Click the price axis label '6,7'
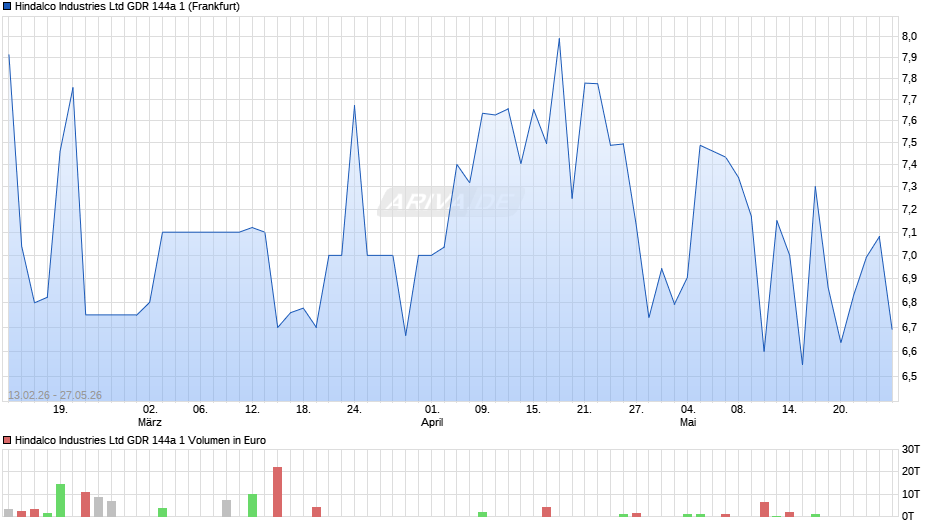Image resolution: width=940 pixels, height=526 pixels. pos(909,327)
